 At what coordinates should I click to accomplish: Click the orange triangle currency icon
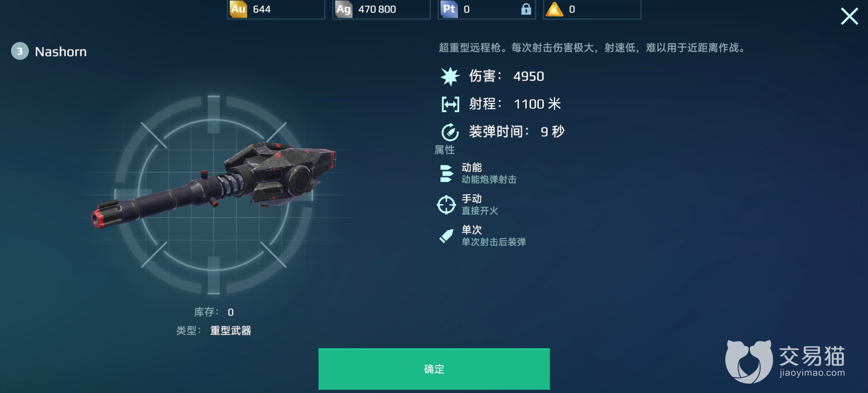(x=554, y=9)
